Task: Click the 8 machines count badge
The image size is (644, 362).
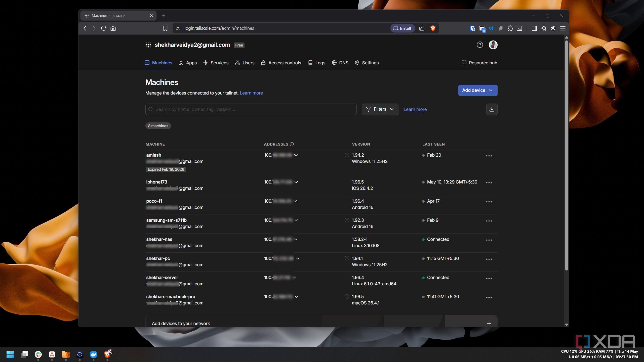Action: 158,126
